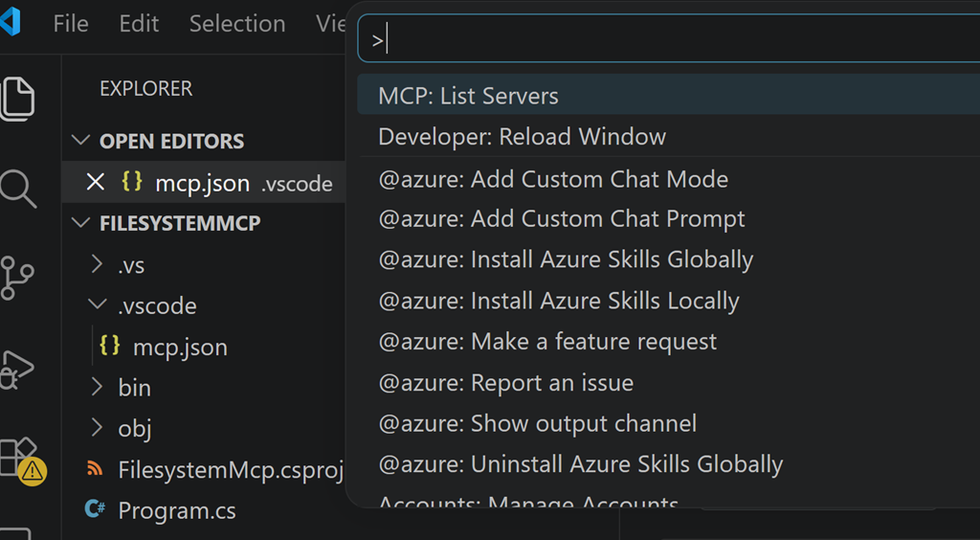This screenshot has width=980, height=540.
Task: Expand the bin folder
Action: (x=97, y=387)
